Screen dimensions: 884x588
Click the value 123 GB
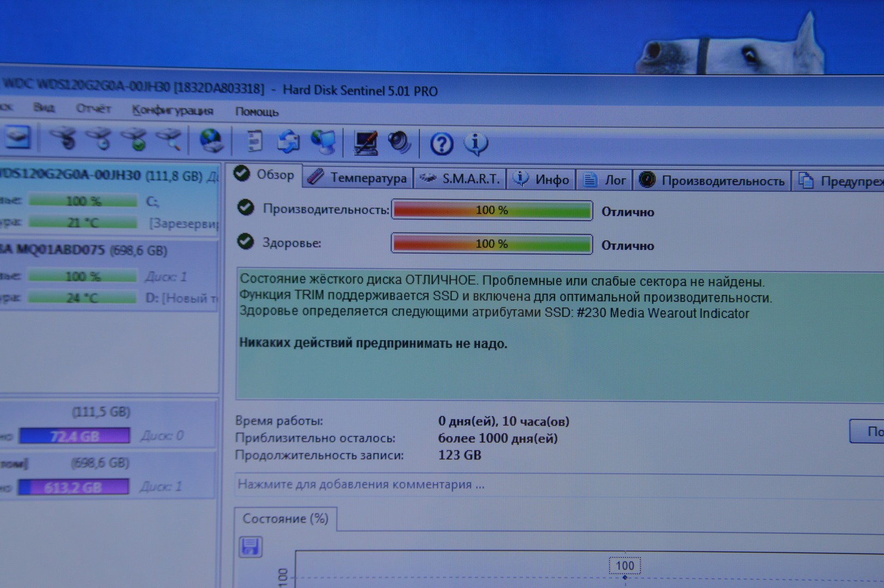click(x=460, y=455)
